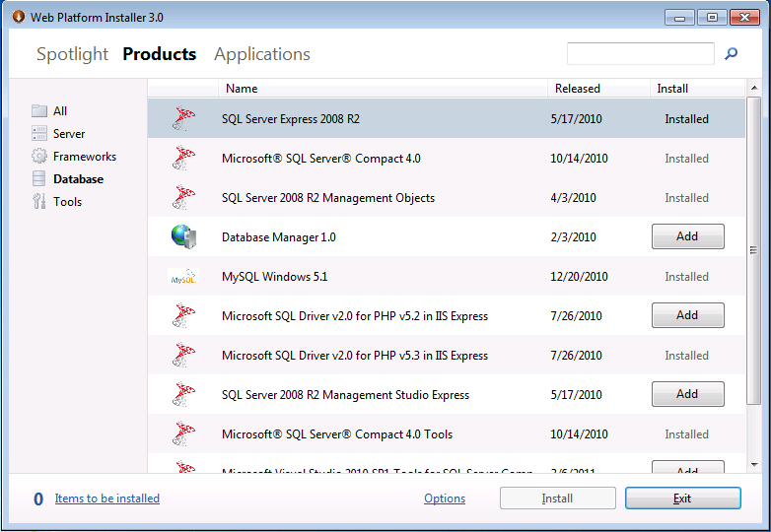Add Database Manager 1.0
Viewport: 771px width, 532px height.
[688, 236]
